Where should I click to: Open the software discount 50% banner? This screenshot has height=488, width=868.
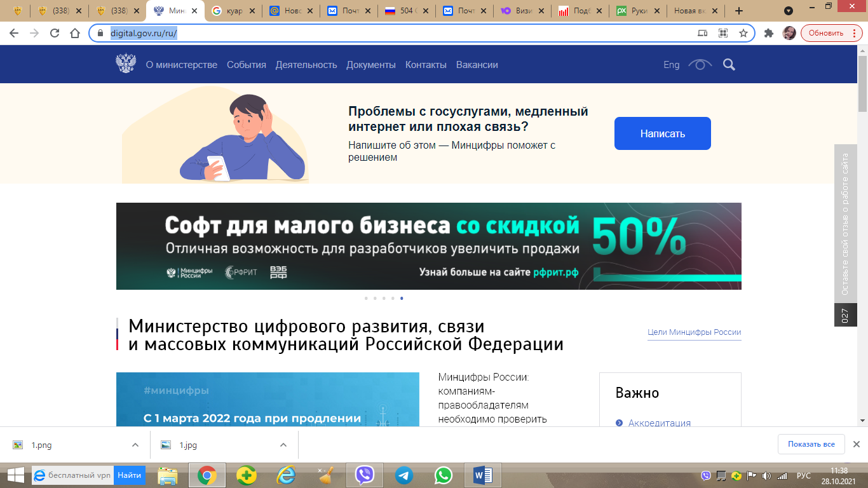pos(429,246)
